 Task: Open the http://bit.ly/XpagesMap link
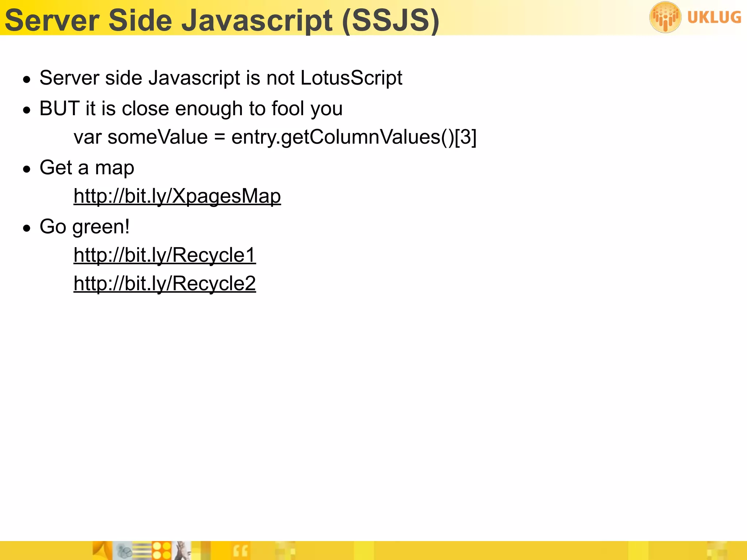click(177, 196)
